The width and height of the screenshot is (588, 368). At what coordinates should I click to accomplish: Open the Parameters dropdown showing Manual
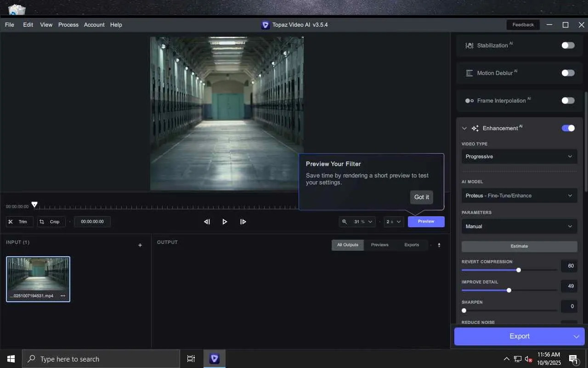pos(519,226)
